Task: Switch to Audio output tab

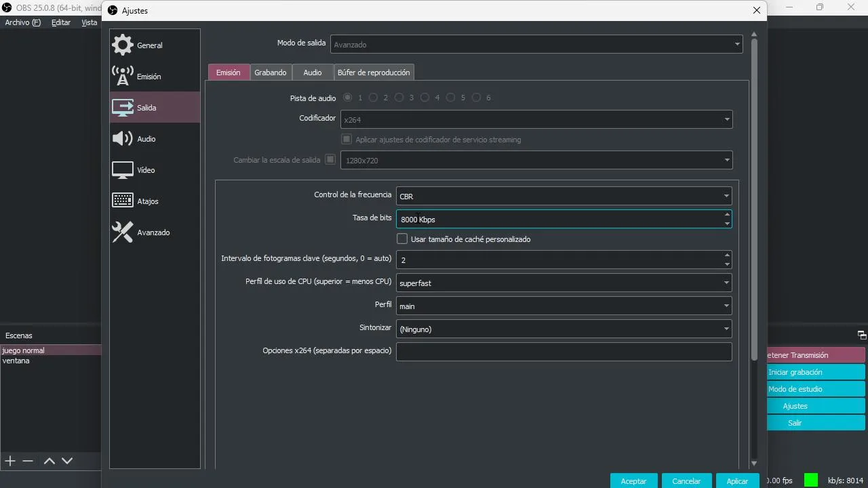Action: click(313, 72)
